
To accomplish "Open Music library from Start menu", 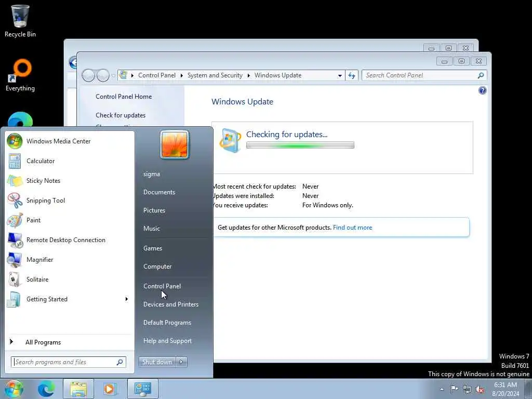I will pyautogui.click(x=152, y=229).
